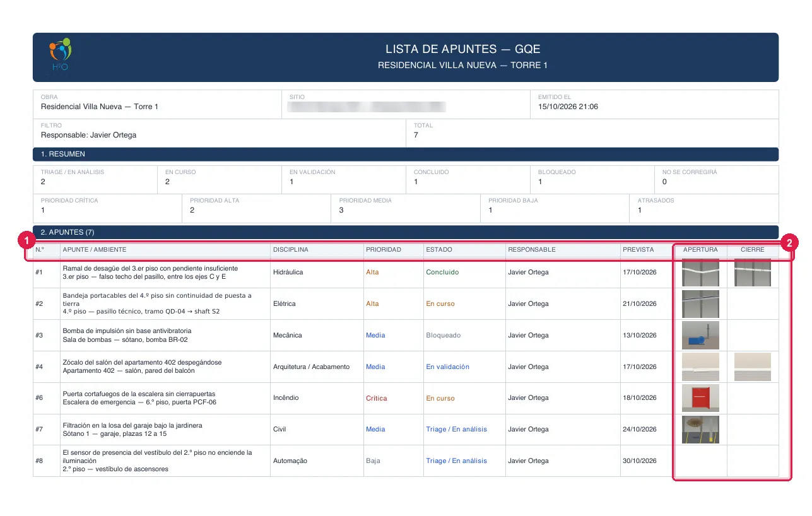Click the '2. APUNTES (7)' section header
812x516 pixels.
[x=406, y=232]
